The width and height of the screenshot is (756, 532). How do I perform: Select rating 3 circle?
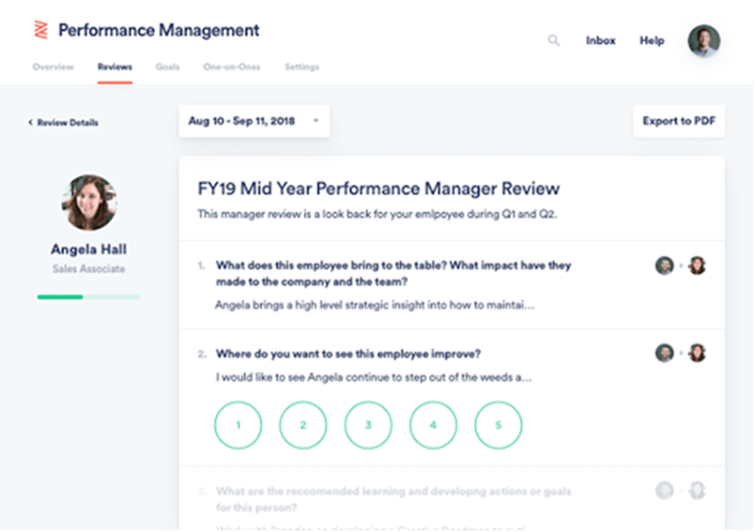pos(368,425)
